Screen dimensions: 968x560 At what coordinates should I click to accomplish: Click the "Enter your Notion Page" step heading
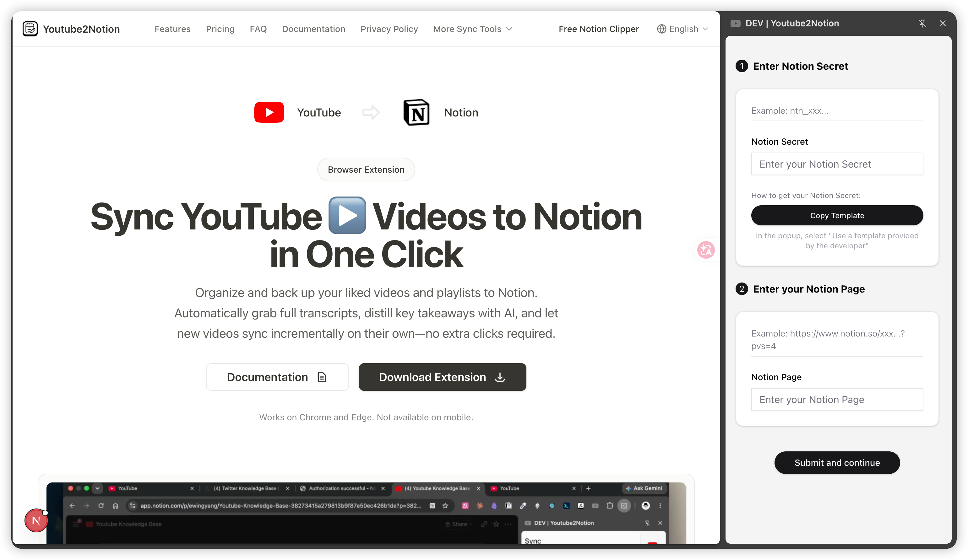tap(808, 289)
